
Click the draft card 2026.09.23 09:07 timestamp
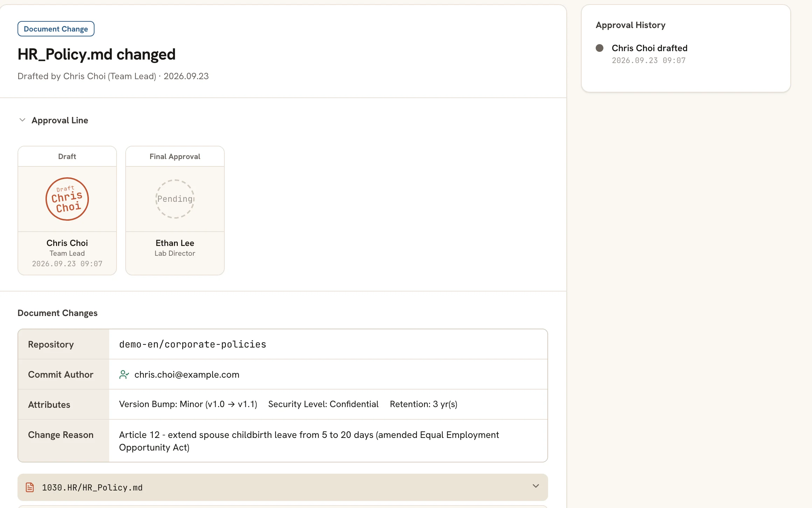pos(67,263)
